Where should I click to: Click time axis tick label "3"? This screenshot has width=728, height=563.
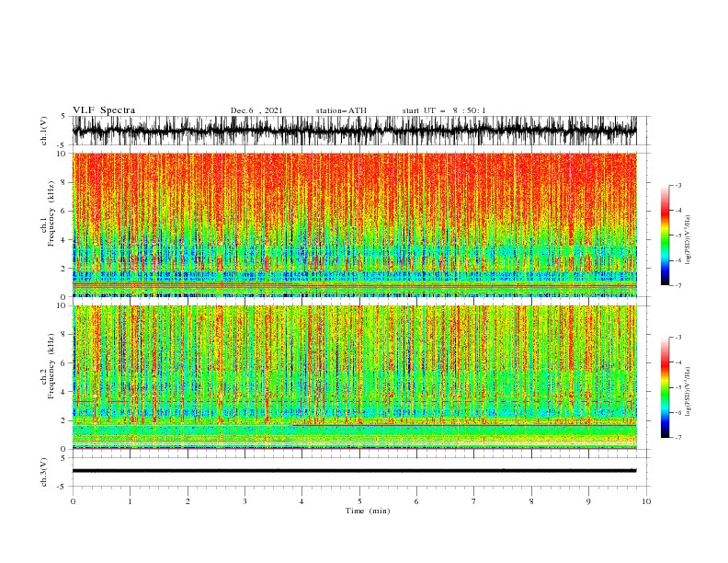point(245,501)
